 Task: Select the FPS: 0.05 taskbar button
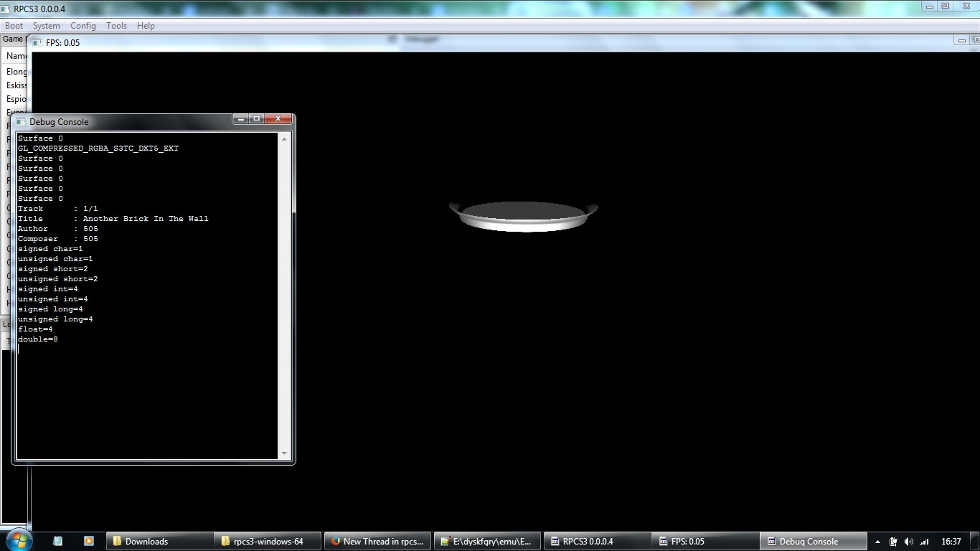coord(704,542)
